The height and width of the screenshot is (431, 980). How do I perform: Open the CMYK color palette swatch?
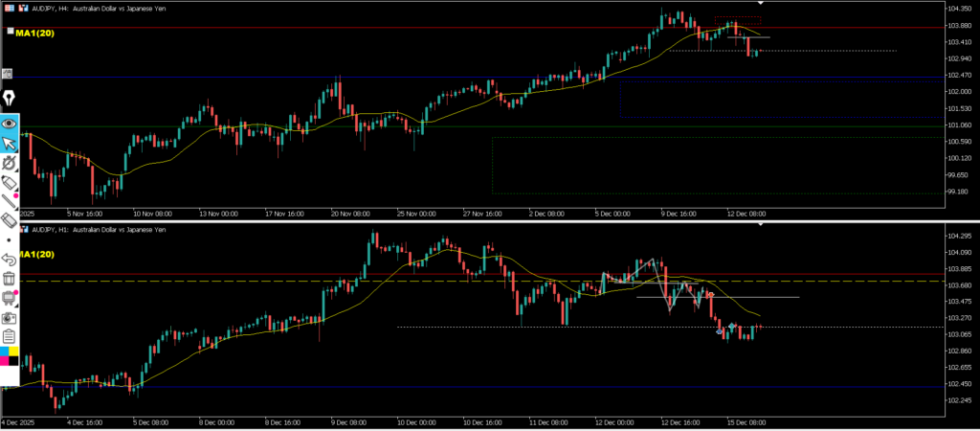(10, 357)
